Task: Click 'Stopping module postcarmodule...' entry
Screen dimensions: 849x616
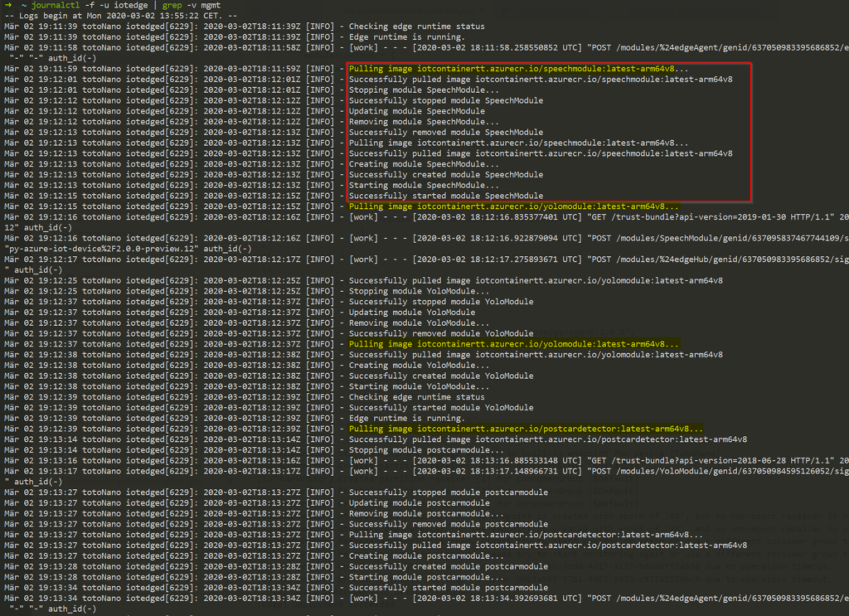Action: 426,450
